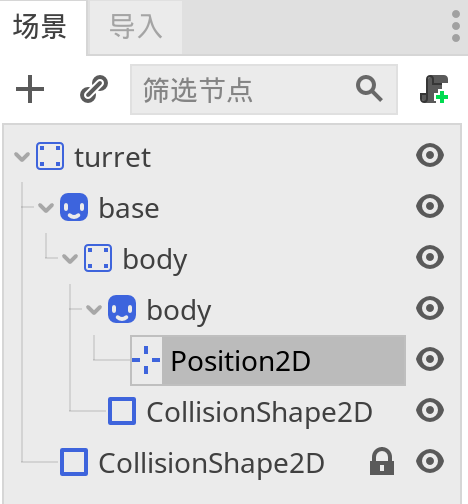Collapse the inner body kinematic node
The height and width of the screenshot is (504, 468).
tap(94, 309)
